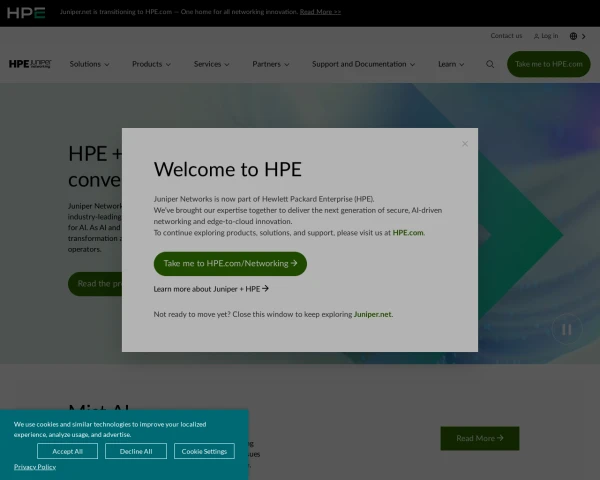Pause the hero banner animation
The image size is (600, 480).
click(x=567, y=329)
